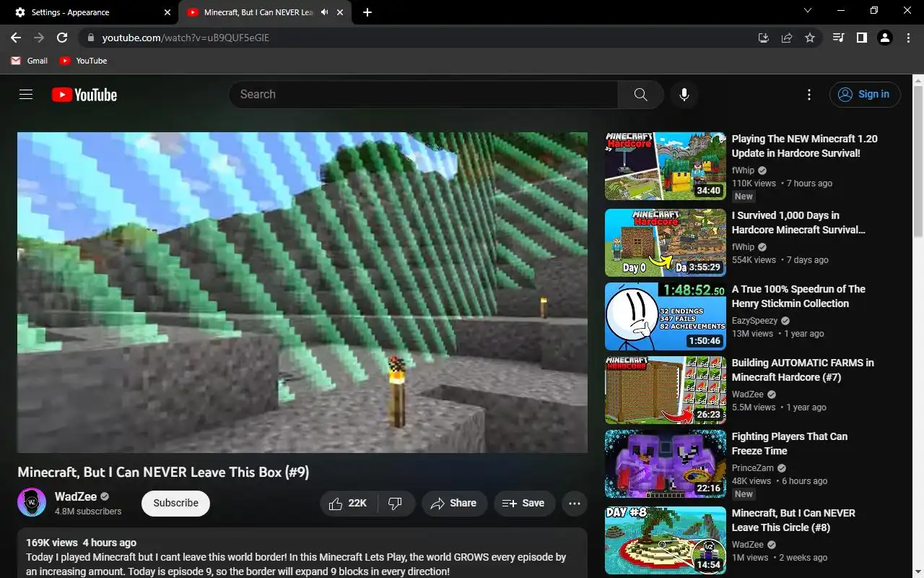
Task: Click title 'I Survived 1,000 Days in Hardcore'
Action: click(798, 223)
